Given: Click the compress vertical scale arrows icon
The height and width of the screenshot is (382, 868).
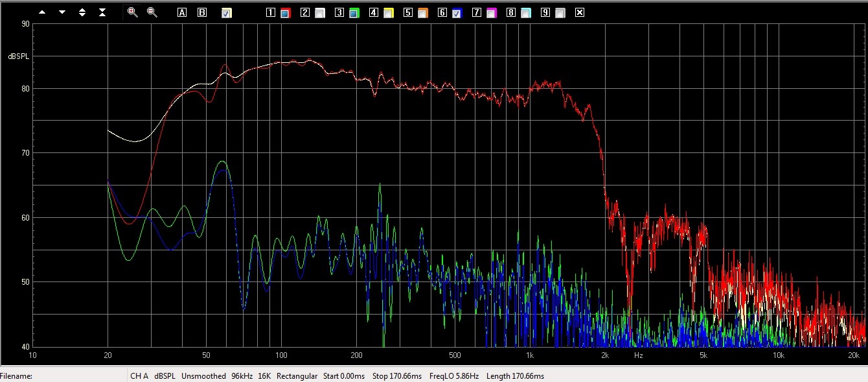Looking at the screenshot, I should (x=102, y=12).
